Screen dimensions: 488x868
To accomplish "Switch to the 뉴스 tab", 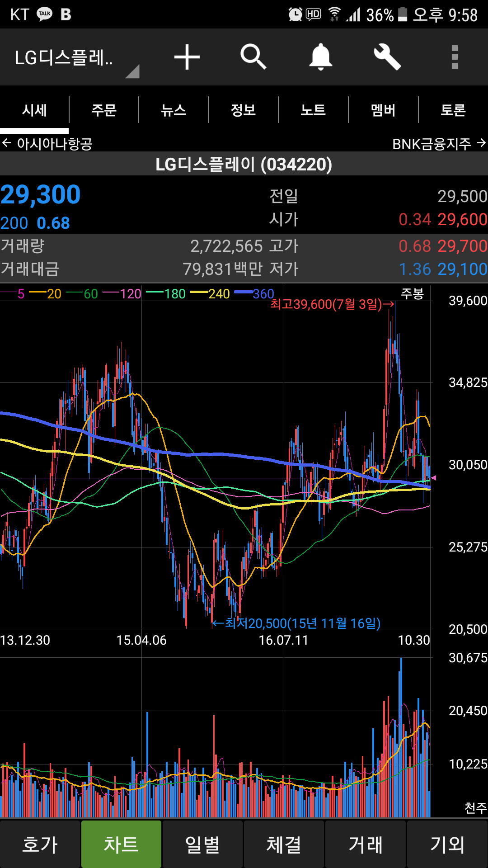I will (174, 110).
